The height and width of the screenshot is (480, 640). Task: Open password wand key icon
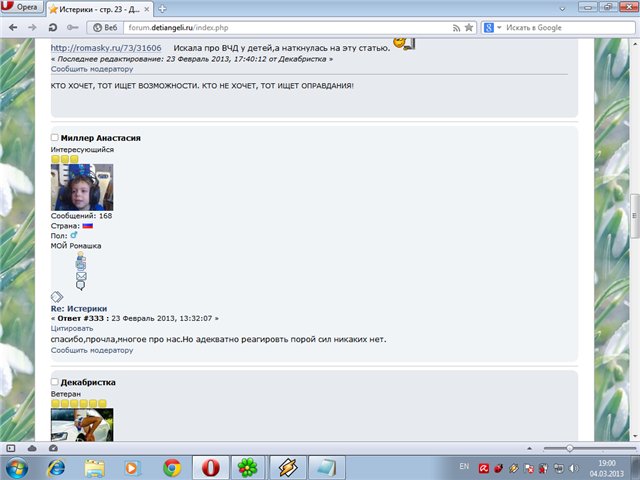click(73, 27)
